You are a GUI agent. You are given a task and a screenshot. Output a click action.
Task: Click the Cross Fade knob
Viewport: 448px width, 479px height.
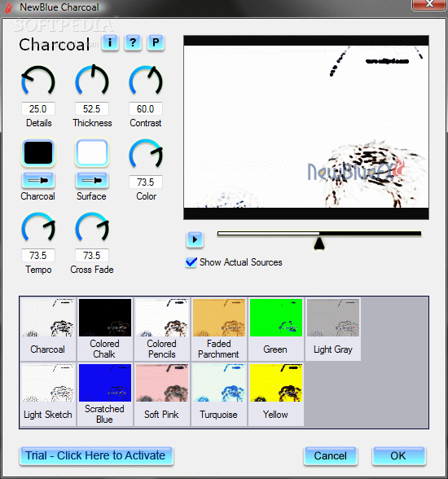click(92, 227)
